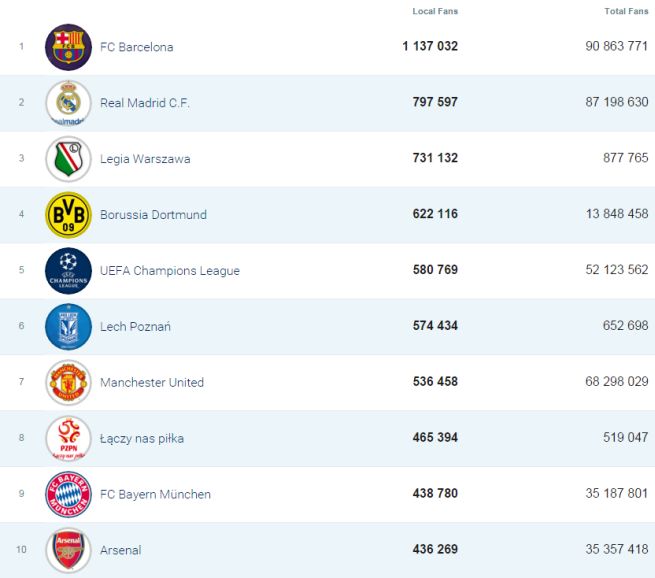The height and width of the screenshot is (578, 655).
Task: Open the UEFA Champions League name link
Action: point(169,271)
